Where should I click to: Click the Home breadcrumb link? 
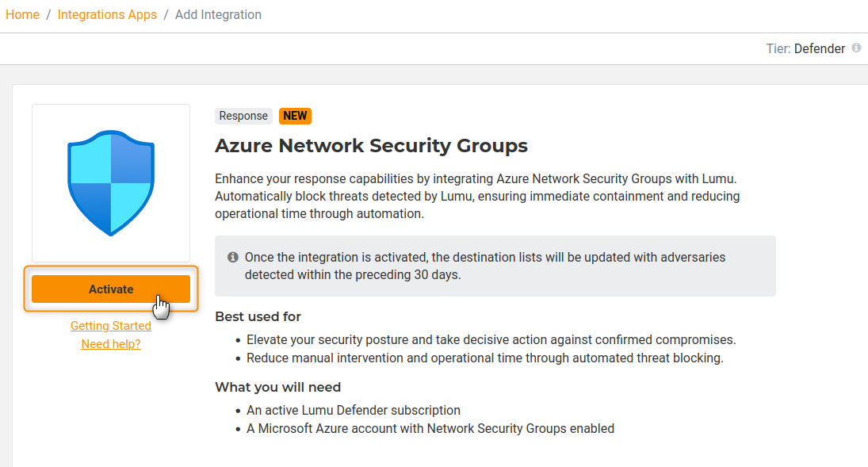[x=22, y=15]
